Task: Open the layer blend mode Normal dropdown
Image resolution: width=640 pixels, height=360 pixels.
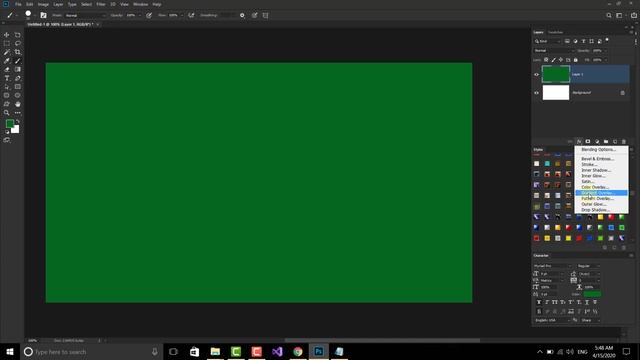Action: 553,51
